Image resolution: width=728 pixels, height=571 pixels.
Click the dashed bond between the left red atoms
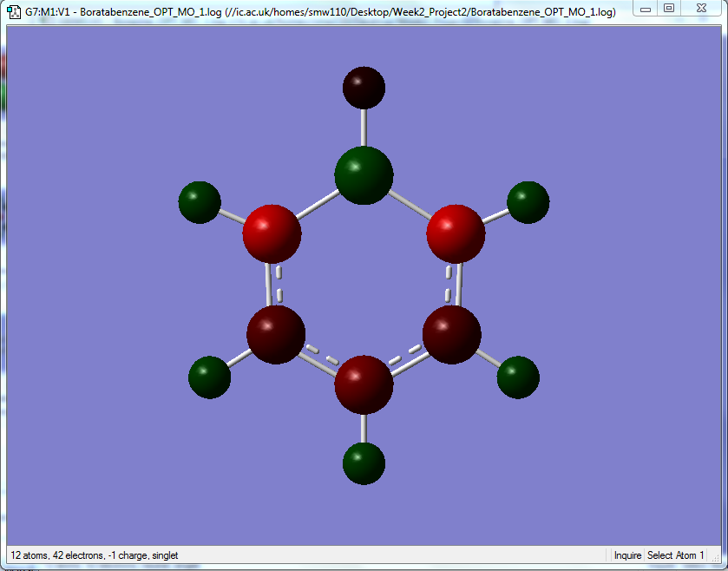click(274, 285)
